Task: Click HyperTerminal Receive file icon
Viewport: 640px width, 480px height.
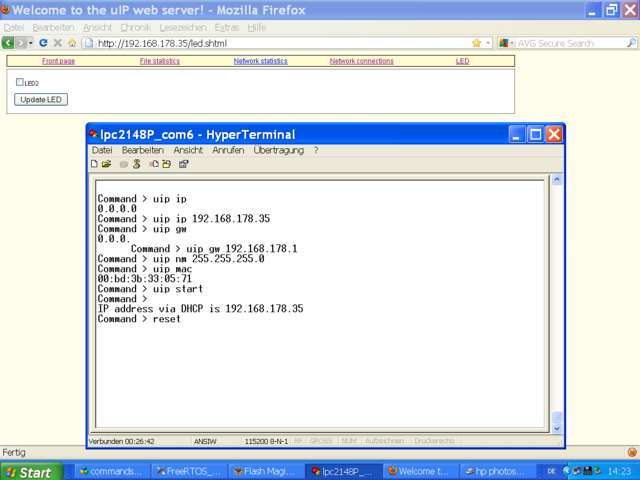Action: point(167,164)
